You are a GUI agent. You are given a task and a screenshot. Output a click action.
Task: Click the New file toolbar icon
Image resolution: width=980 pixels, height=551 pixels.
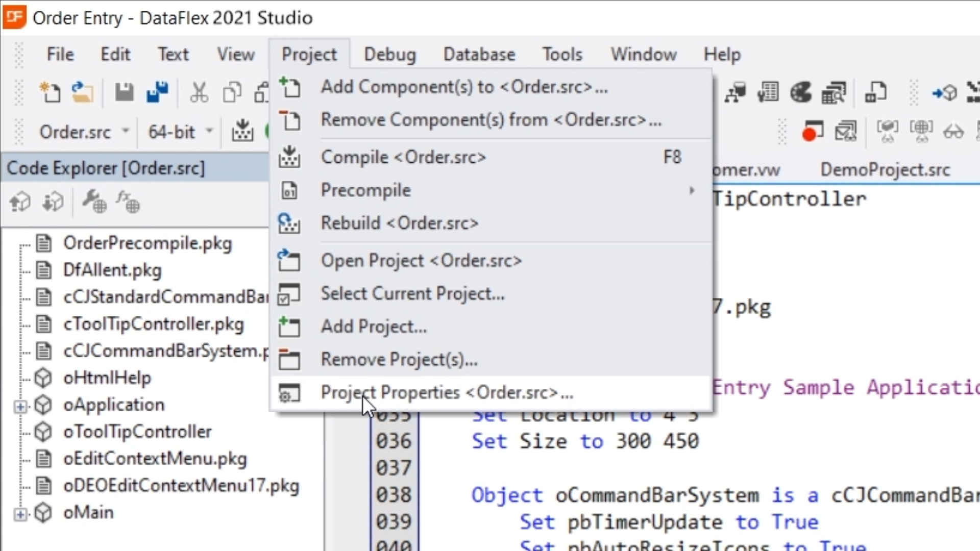click(50, 93)
